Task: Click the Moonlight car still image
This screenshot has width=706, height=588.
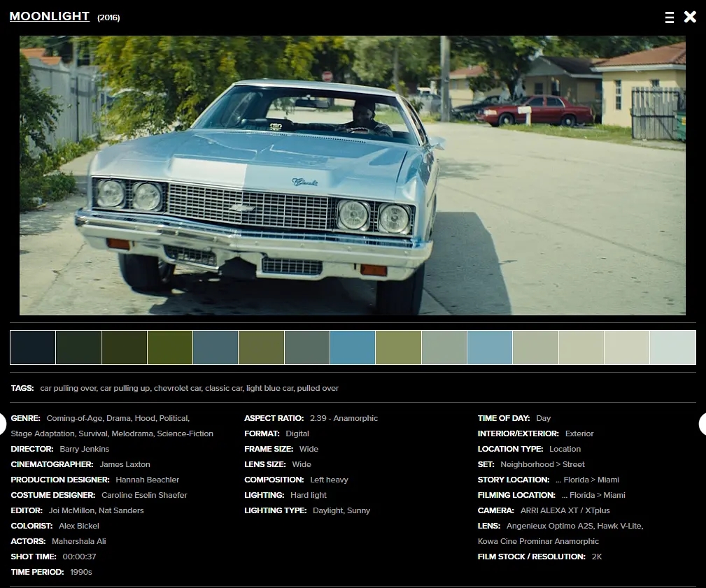Action: tap(353, 175)
